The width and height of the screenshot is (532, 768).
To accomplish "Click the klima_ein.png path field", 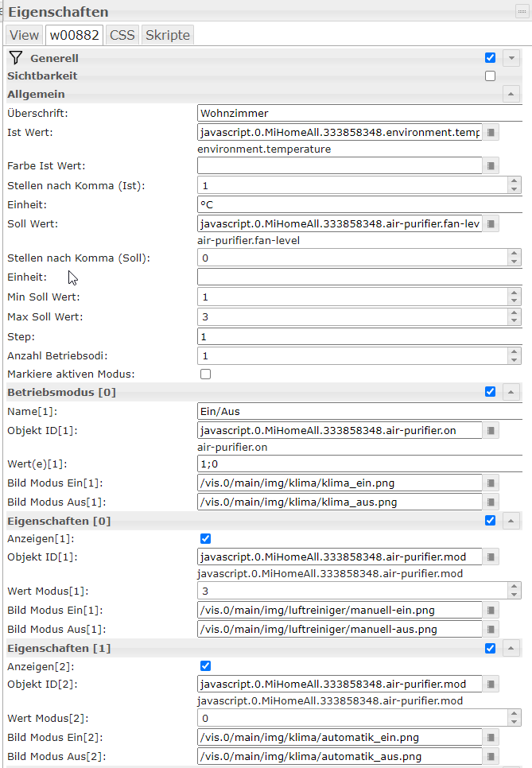I will coord(340,483).
